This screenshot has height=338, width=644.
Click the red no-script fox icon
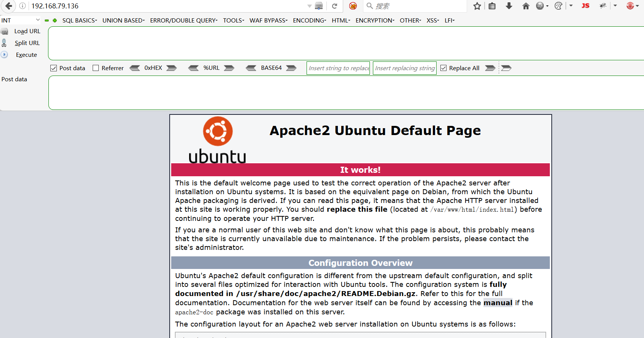pos(353,6)
